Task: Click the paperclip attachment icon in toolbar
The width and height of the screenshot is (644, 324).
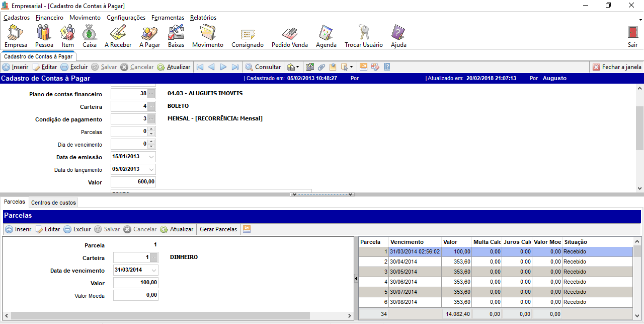Action: coord(321,67)
